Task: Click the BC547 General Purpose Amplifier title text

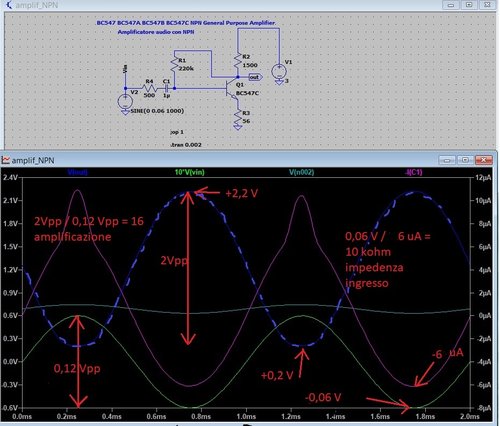Action: [x=186, y=23]
